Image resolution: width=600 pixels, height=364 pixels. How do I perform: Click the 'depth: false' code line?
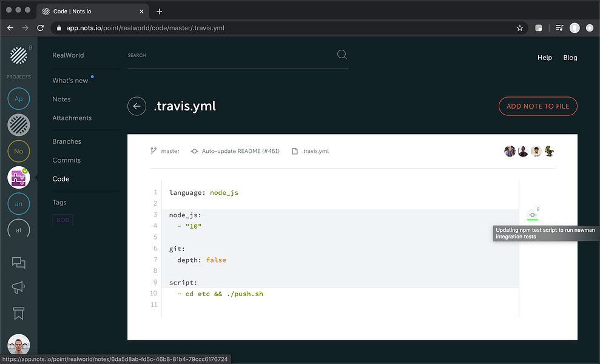201,260
